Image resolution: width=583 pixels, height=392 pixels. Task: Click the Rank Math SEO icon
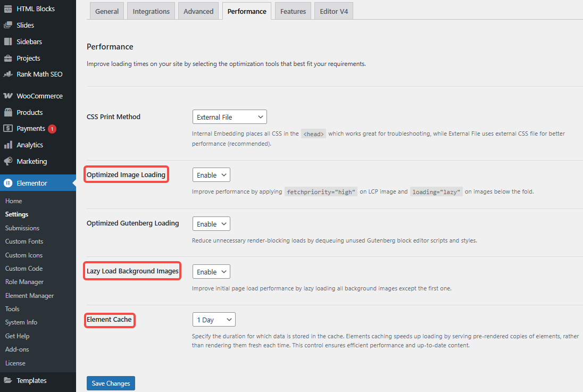coord(8,74)
